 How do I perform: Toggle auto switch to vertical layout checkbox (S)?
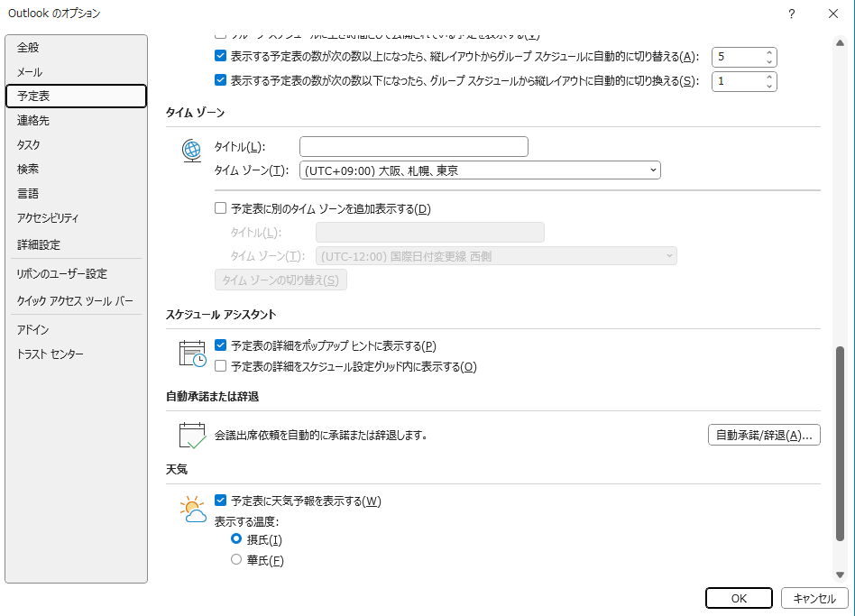coord(220,80)
